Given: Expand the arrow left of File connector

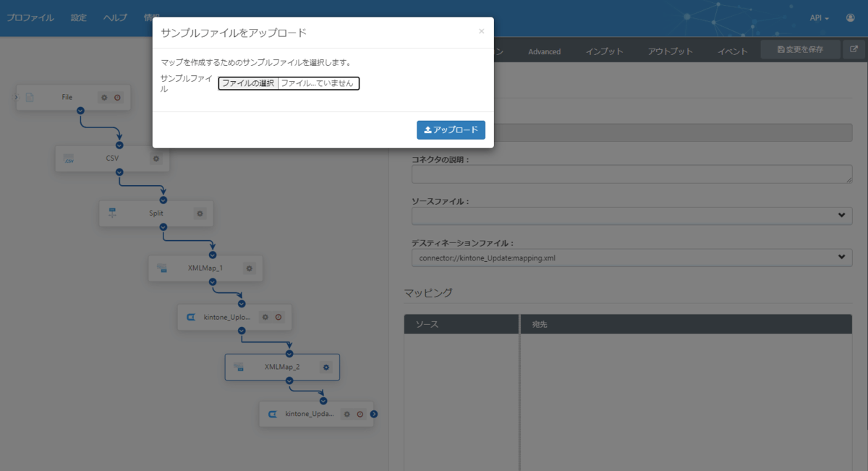Looking at the screenshot, I should [17, 96].
